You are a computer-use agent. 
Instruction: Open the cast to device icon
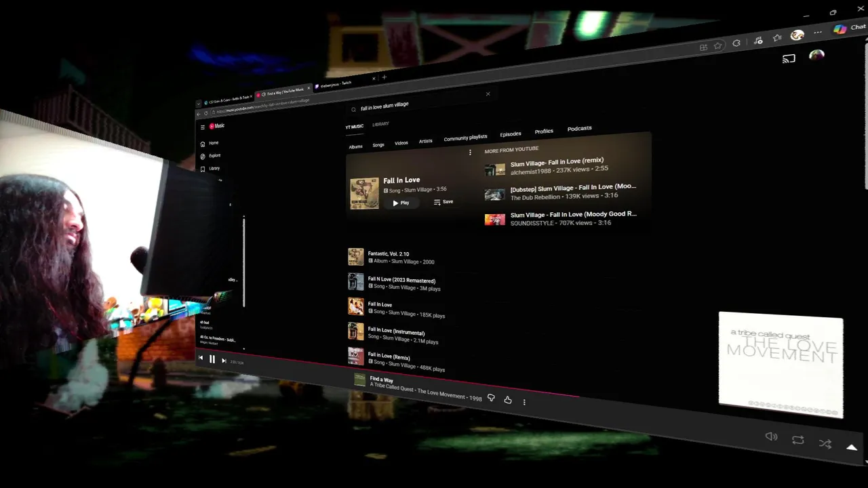(789, 59)
